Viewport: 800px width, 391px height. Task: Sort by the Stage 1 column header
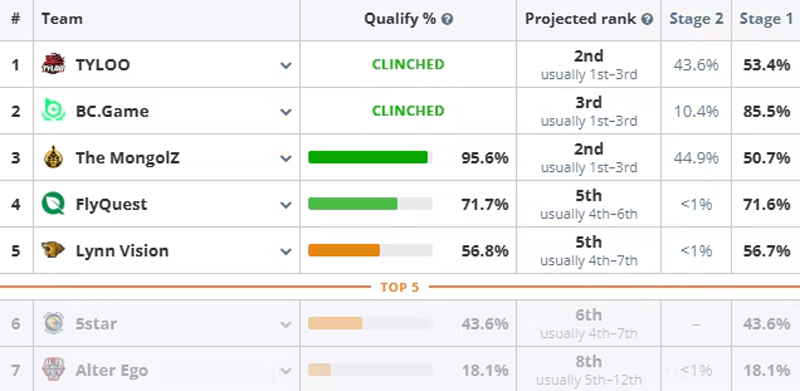pyautogui.click(x=766, y=19)
